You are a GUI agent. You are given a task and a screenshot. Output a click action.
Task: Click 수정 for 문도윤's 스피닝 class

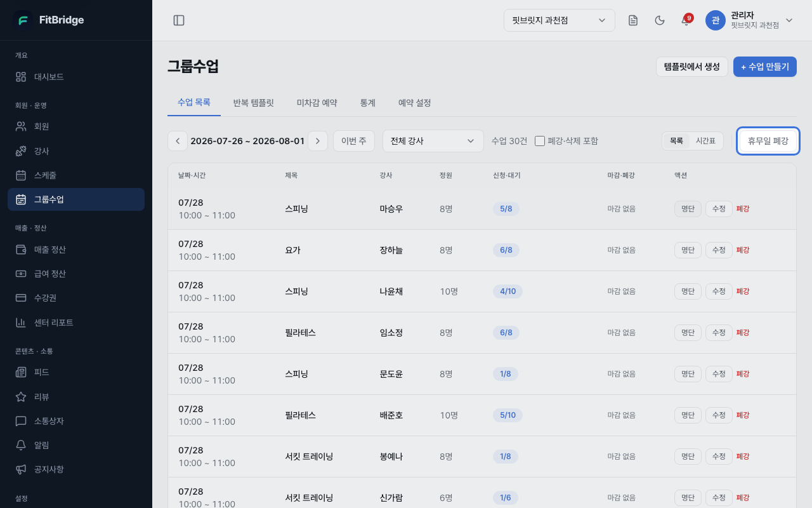click(719, 374)
